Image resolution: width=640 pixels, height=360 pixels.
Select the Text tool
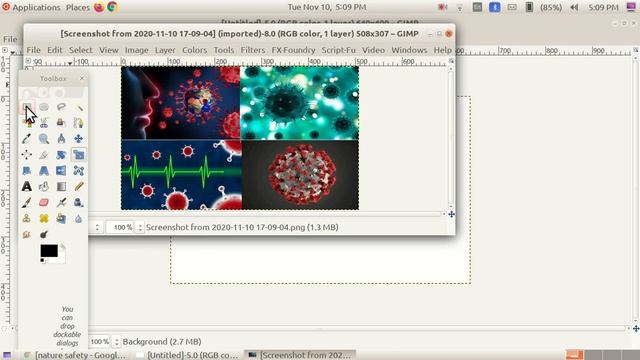(x=27, y=187)
